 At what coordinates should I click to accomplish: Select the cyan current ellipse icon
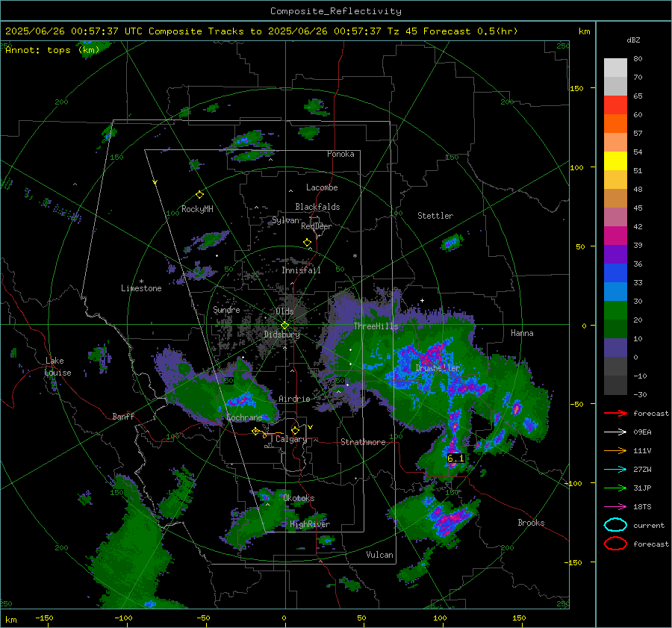click(x=615, y=525)
